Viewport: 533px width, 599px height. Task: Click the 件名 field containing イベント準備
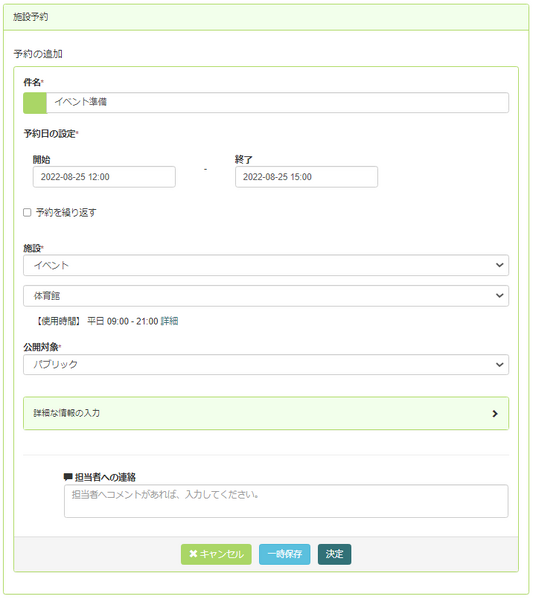coord(277,103)
